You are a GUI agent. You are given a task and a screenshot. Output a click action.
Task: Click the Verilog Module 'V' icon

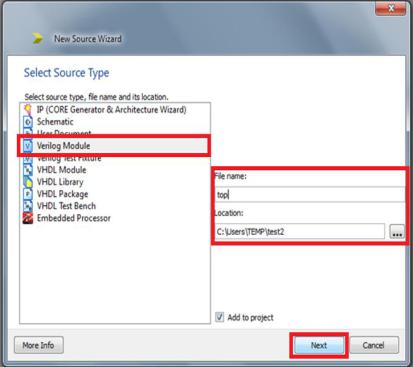click(x=28, y=146)
